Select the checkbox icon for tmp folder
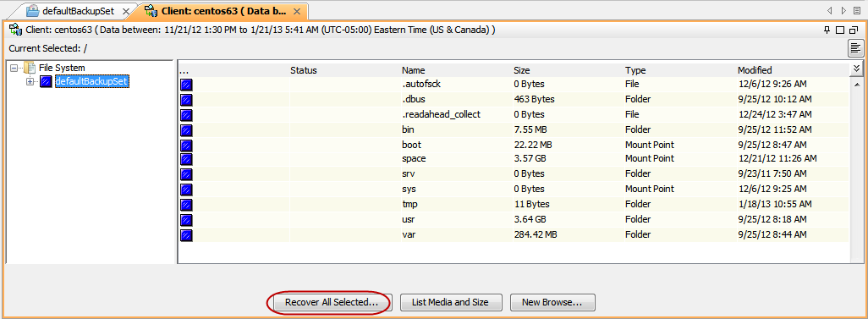 [187, 205]
